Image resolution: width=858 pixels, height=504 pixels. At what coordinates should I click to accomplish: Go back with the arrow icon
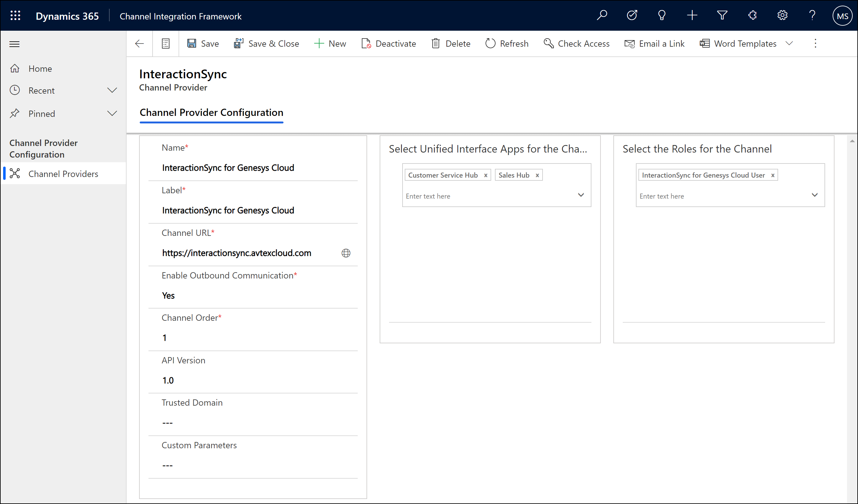pyautogui.click(x=139, y=44)
